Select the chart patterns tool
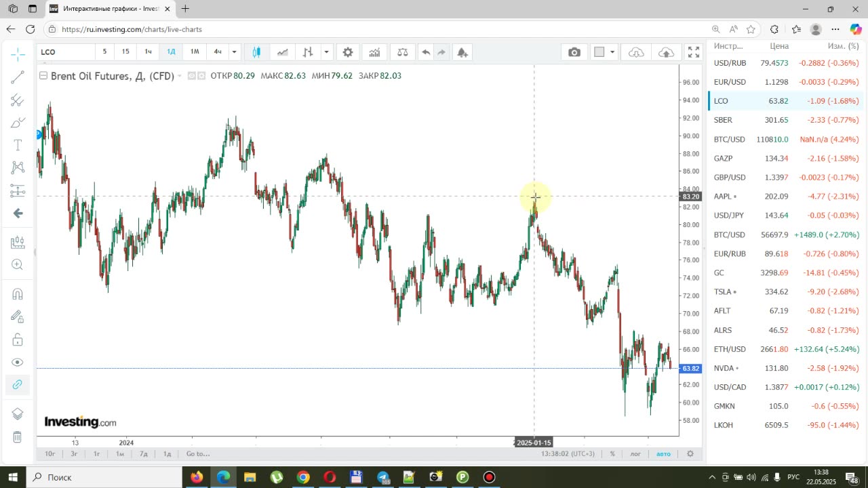 pos(18,167)
